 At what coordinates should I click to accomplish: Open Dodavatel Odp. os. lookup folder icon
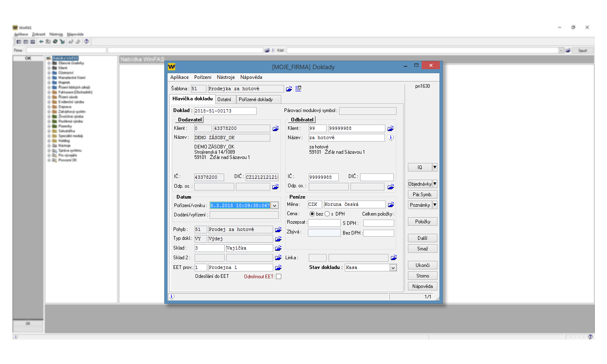pos(276,187)
